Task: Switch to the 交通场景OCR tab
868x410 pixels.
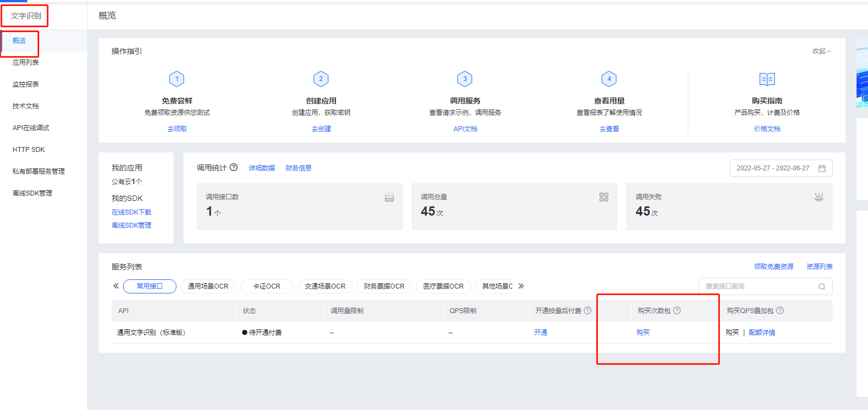Action: tap(325, 286)
